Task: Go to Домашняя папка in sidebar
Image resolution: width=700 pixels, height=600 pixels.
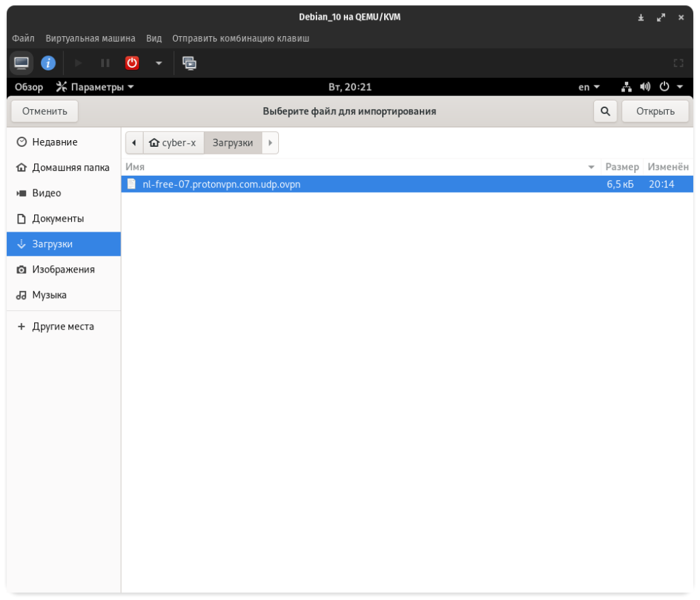Action: point(70,167)
